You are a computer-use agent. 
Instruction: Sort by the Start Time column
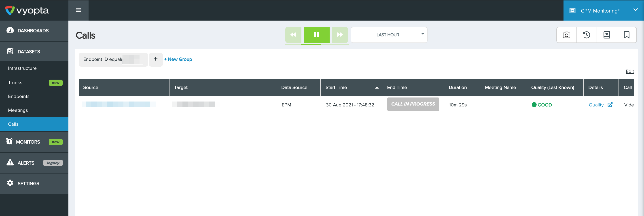tap(351, 87)
